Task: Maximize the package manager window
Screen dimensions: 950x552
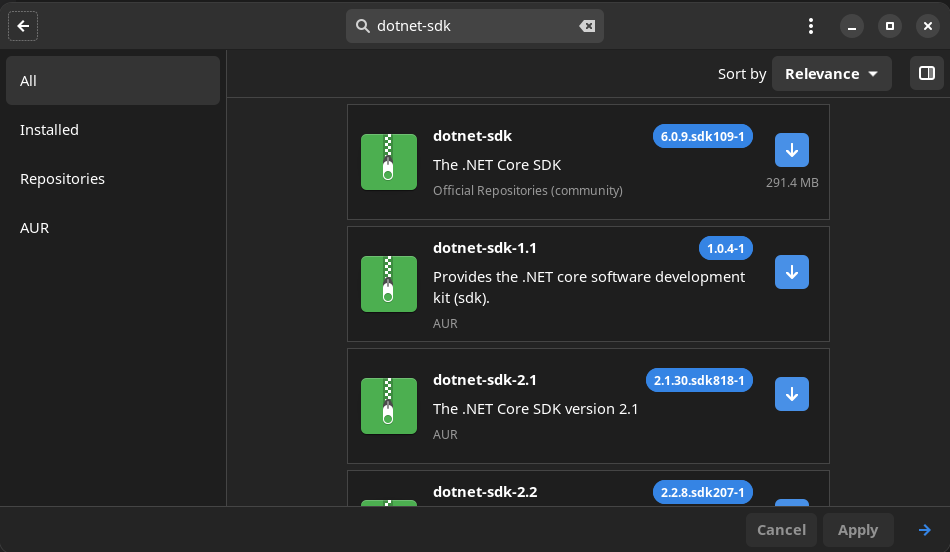Action: (889, 26)
